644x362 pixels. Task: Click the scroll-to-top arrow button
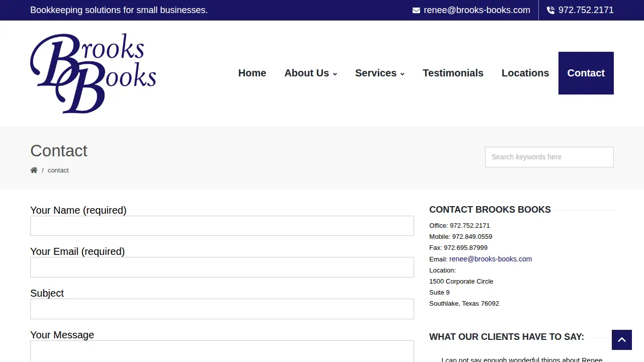click(x=622, y=340)
